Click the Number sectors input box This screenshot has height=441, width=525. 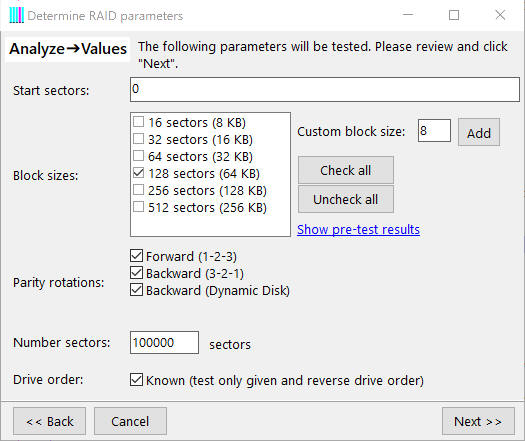click(x=164, y=343)
